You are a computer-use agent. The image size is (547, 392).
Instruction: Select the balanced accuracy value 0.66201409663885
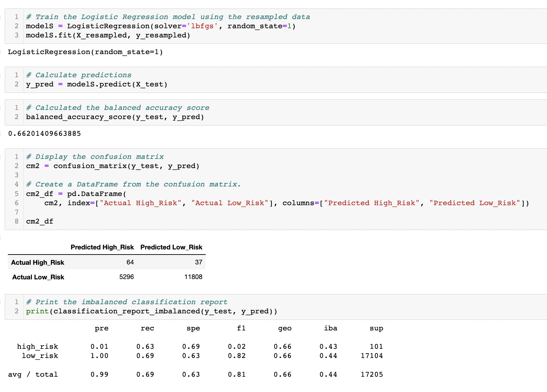pos(45,133)
